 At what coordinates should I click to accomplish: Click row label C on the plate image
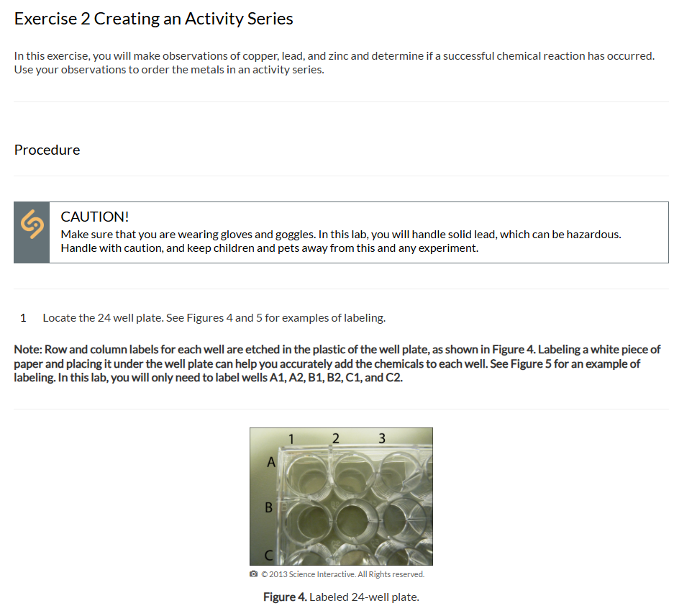tap(268, 556)
